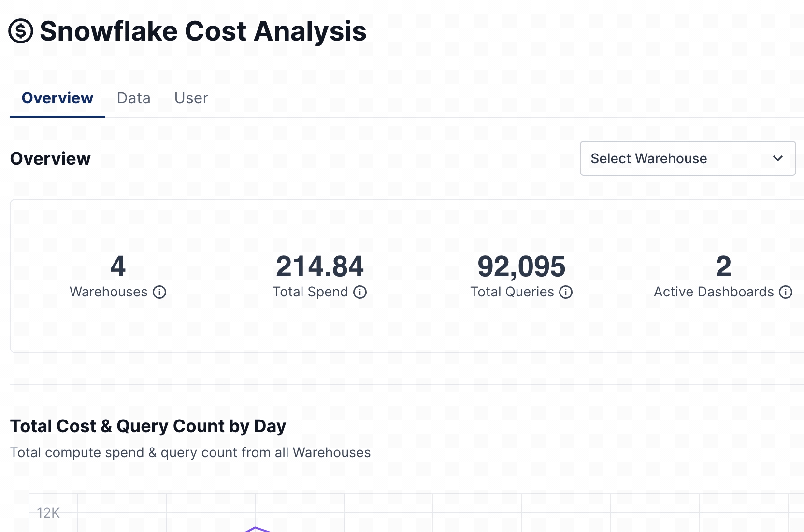Open the Data tab
804x532 pixels.
(x=133, y=98)
